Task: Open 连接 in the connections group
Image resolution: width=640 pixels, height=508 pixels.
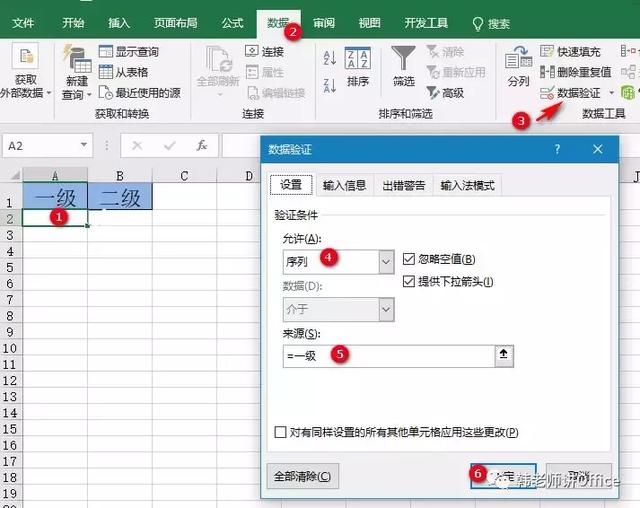Action: pyautogui.click(x=264, y=51)
